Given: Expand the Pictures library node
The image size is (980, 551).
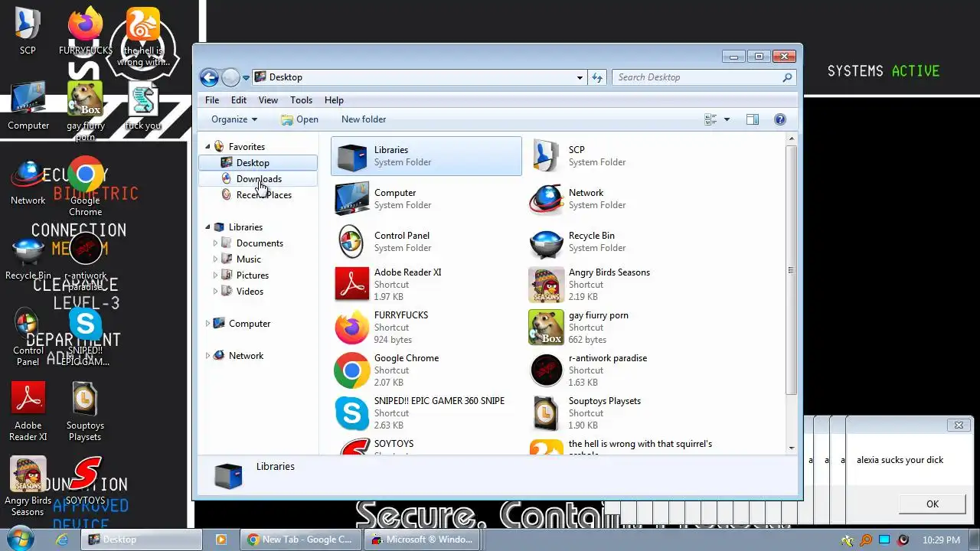Looking at the screenshot, I should [215, 275].
